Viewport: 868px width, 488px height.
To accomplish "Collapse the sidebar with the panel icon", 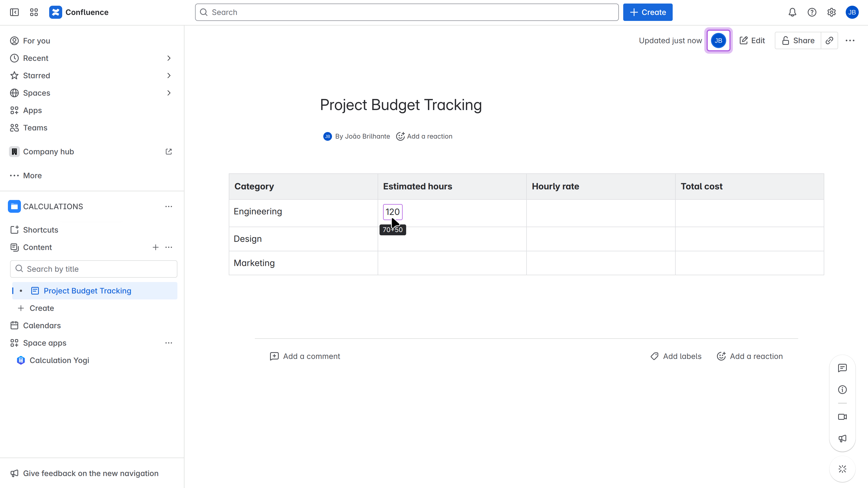I will pos(14,12).
